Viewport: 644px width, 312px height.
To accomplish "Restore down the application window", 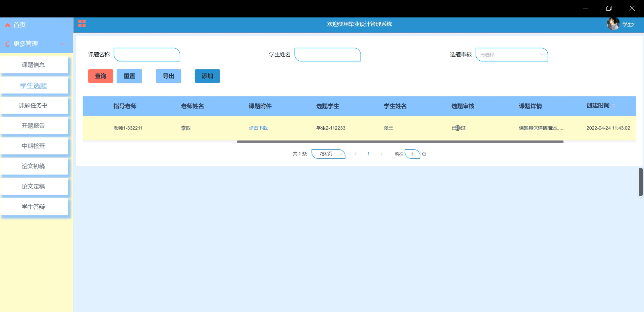I will [x=609, y=8].
